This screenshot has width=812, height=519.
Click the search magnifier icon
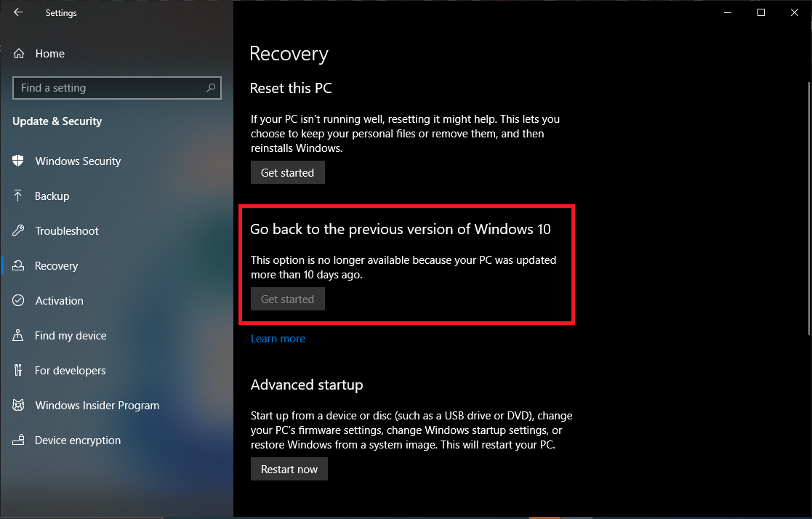[x=211, y=87]
